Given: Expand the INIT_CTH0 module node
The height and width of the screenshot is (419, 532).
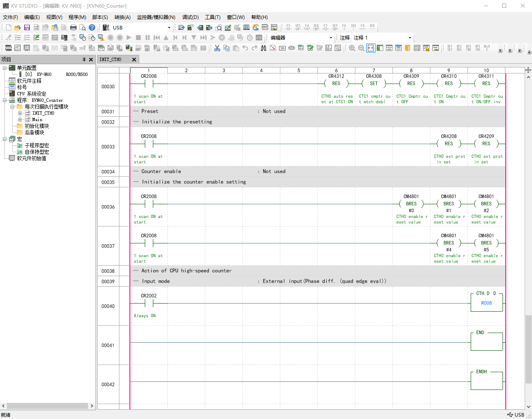Looking at the screenshot, I should click(x=20, y=113).
